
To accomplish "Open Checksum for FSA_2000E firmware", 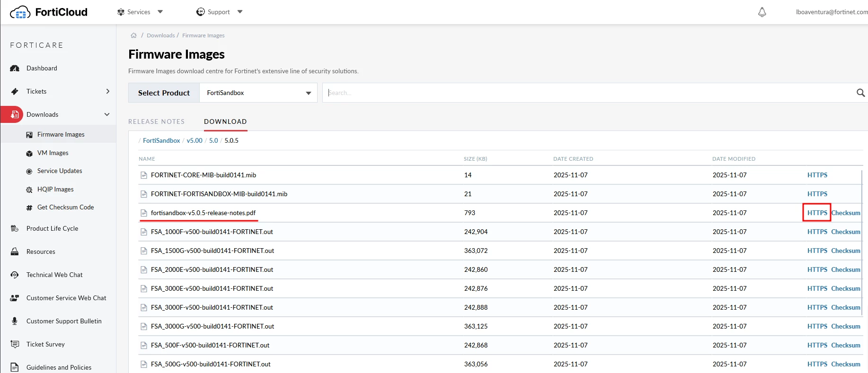I will 846,269.
